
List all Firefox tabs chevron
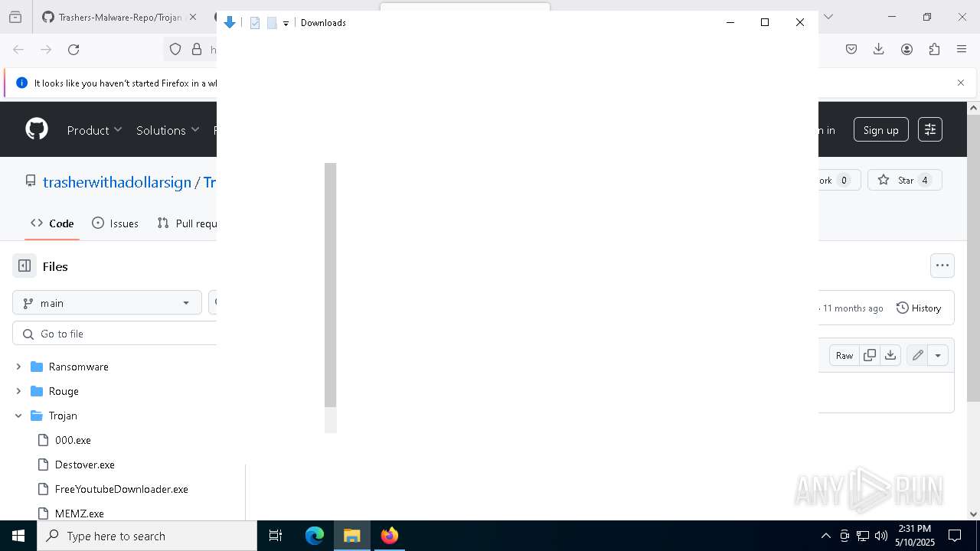click(x=828, y=17)
